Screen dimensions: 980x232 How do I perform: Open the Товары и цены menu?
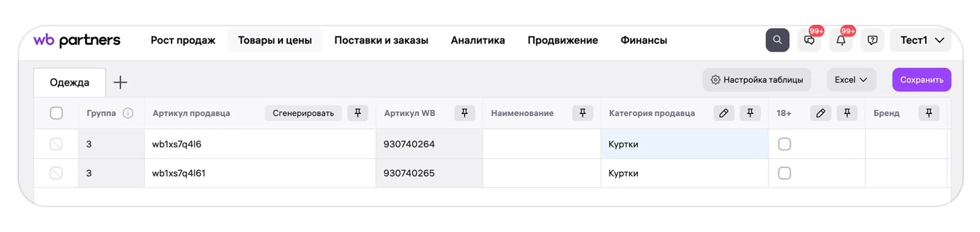pyautogui.click(x=275, y=40)
